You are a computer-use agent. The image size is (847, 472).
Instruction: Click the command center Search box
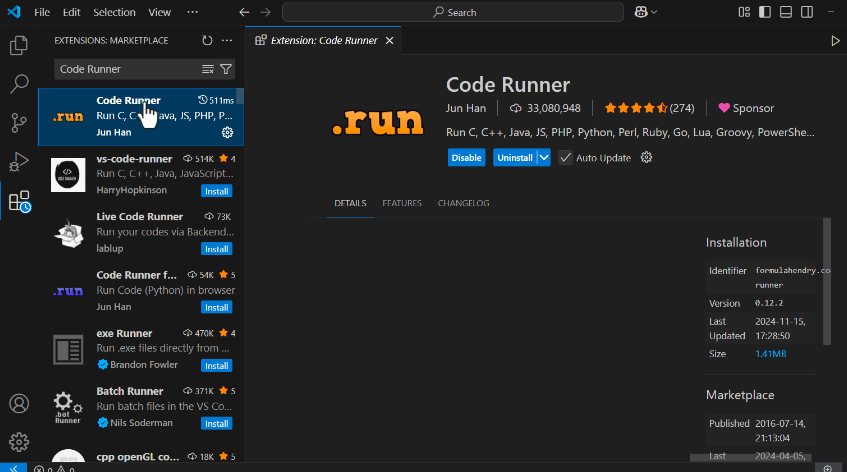click(453, 12)
